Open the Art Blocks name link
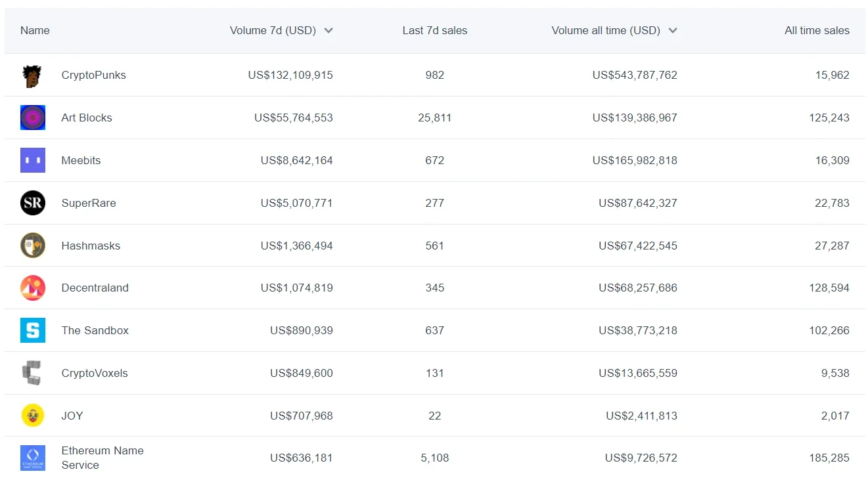The width and height of the screenshot is (868, 478). pyautogui.click(x=87, y=118)
